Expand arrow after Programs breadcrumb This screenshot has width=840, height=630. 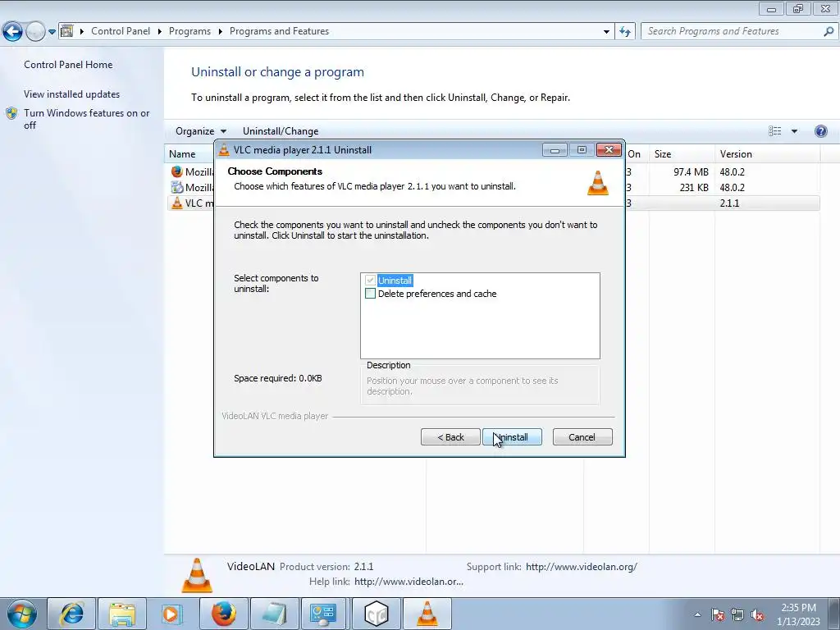point(220,32)
